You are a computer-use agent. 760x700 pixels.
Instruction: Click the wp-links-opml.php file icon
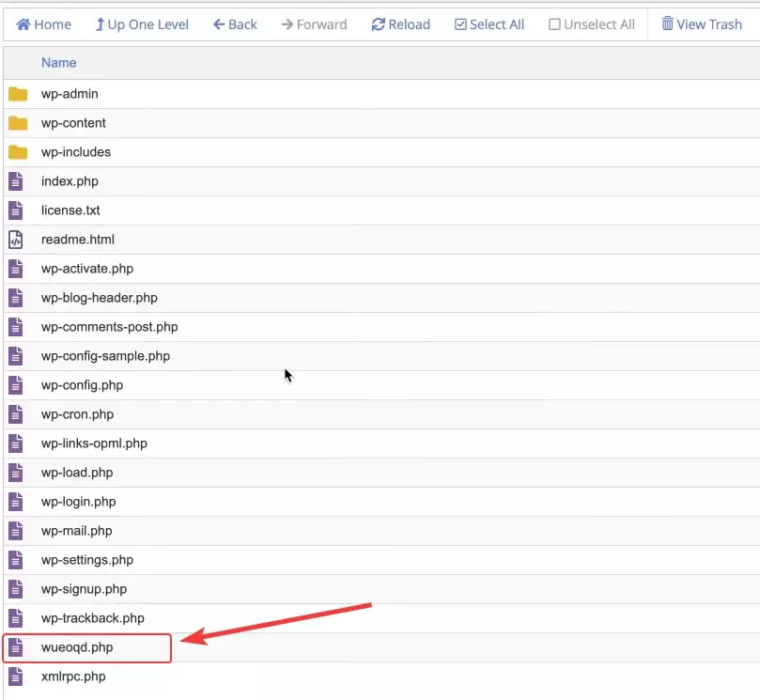click(16, 443)
